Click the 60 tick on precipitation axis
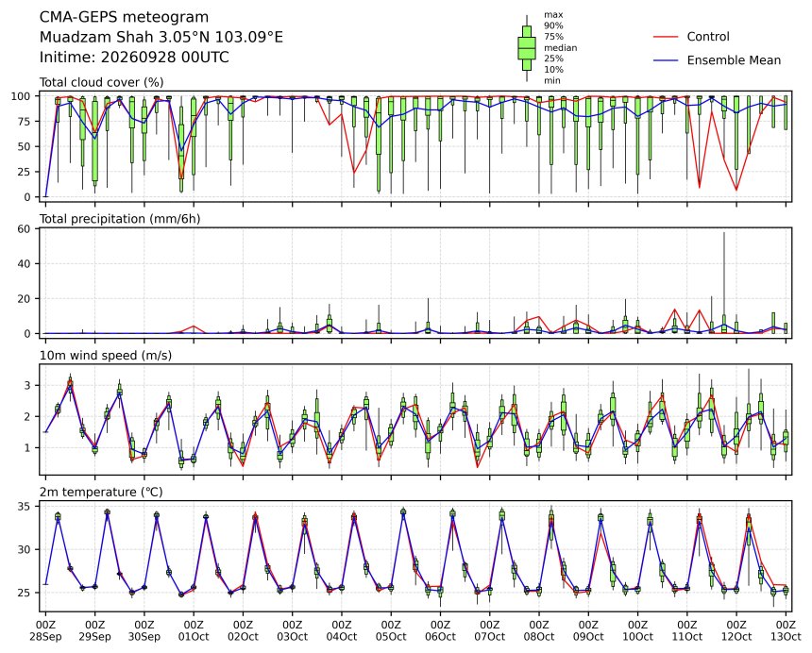Screen dimensions: 812x653 [25, 228]
